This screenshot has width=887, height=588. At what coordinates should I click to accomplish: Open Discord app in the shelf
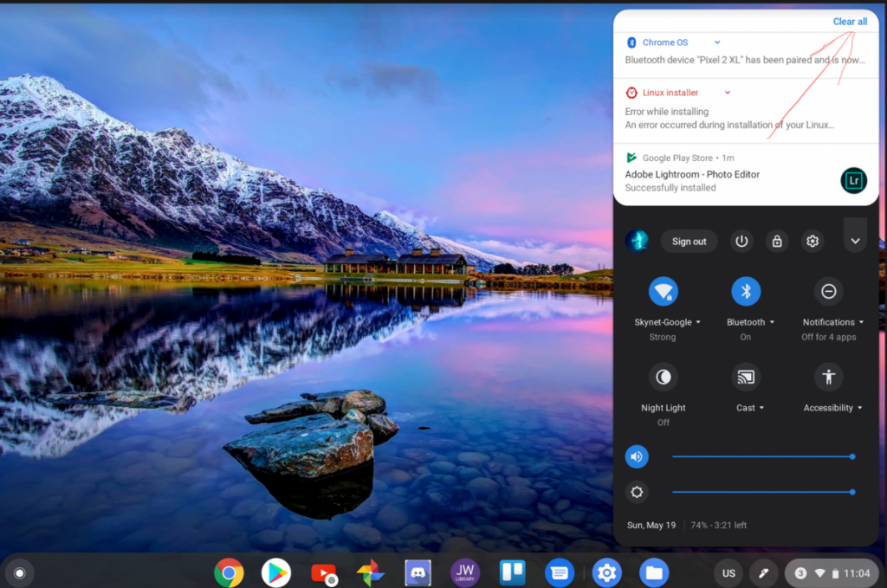coord(418,572)
